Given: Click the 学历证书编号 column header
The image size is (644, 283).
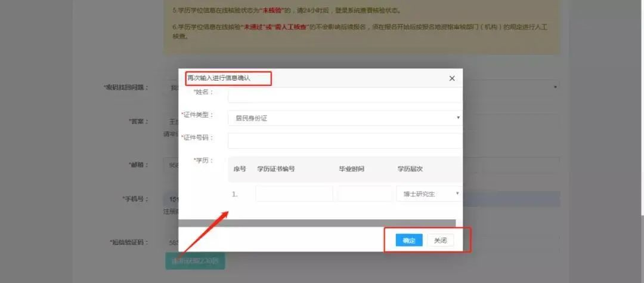Looking at the screenshot, I should (x=275, y=169).
